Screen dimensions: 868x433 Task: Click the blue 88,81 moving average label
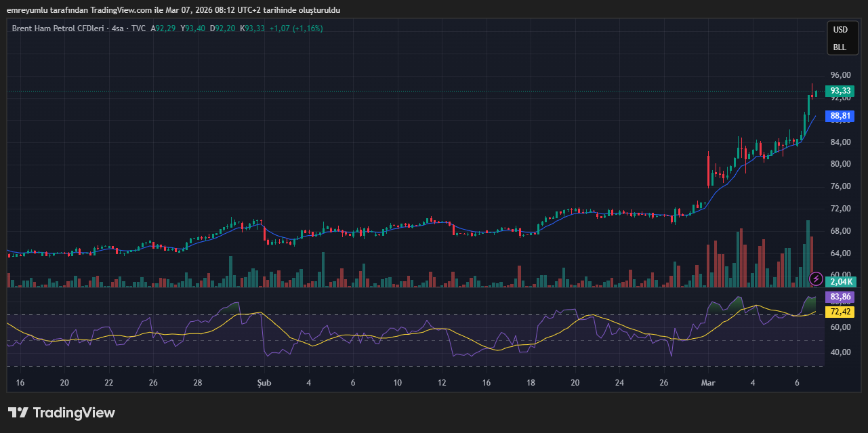840,117
